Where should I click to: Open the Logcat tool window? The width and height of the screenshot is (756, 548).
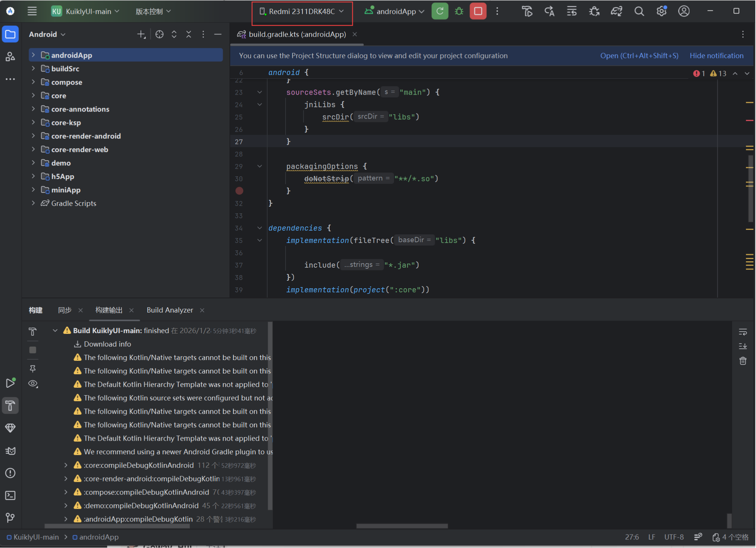click(10, 451)
